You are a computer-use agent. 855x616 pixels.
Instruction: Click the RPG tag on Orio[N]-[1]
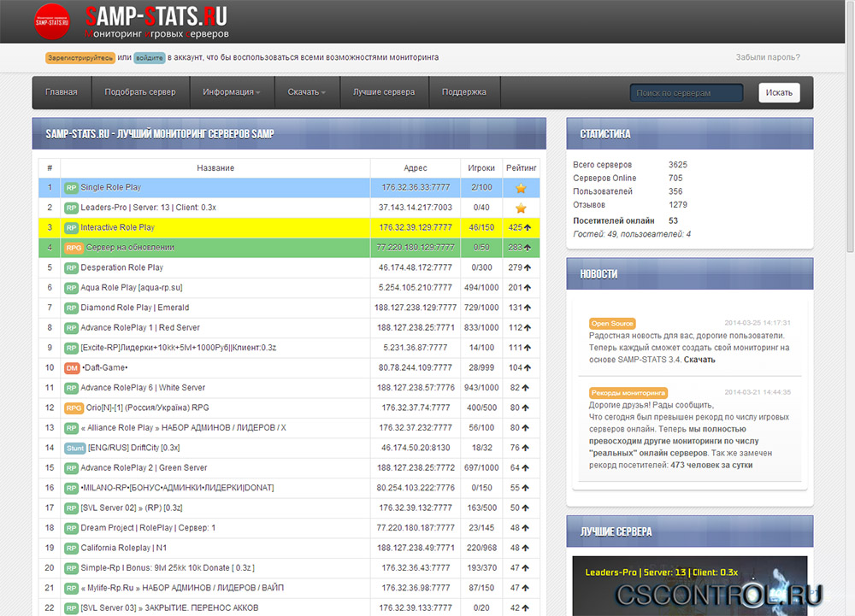74,408
